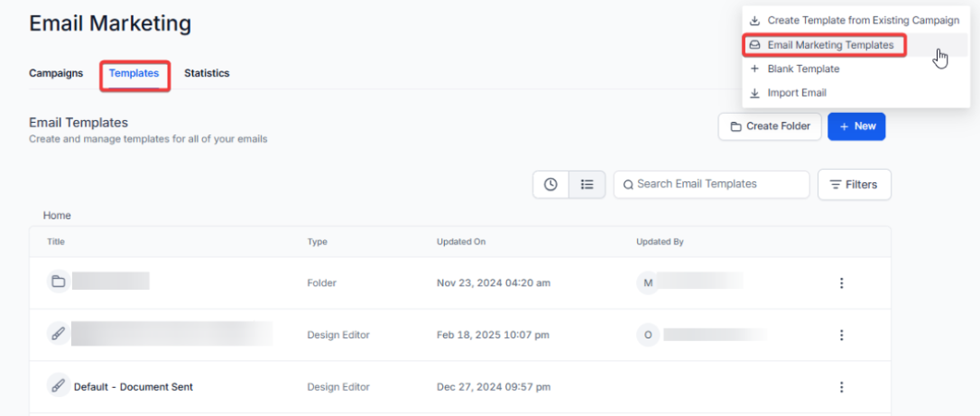Open the Campaigns tab
The width and height of the screenshot is (980, 416).
pos(56,73)
